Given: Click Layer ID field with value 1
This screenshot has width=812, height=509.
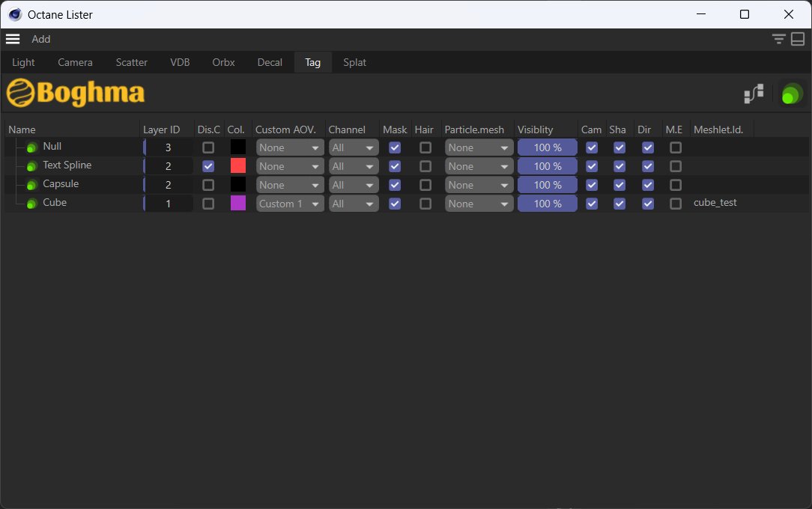Looking at the screenshot, I should pyautogui.click(x=169, y=204).
